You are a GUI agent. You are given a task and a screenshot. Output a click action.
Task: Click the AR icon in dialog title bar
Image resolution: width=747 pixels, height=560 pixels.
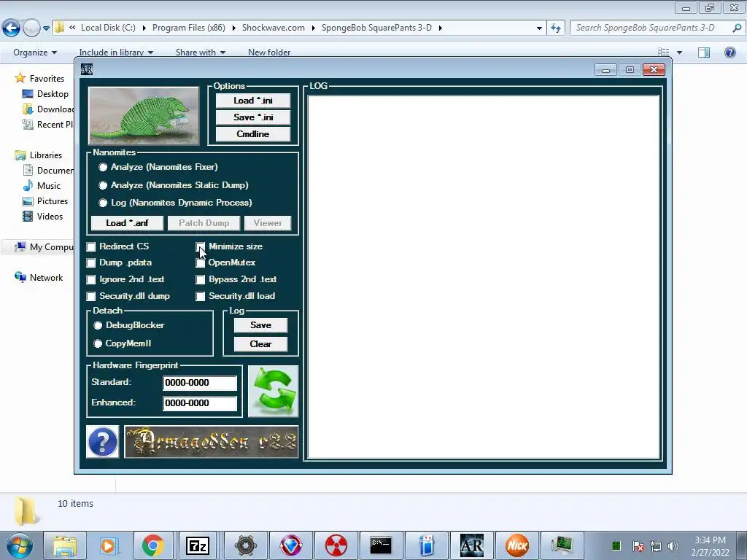click(x=86, y=69)
